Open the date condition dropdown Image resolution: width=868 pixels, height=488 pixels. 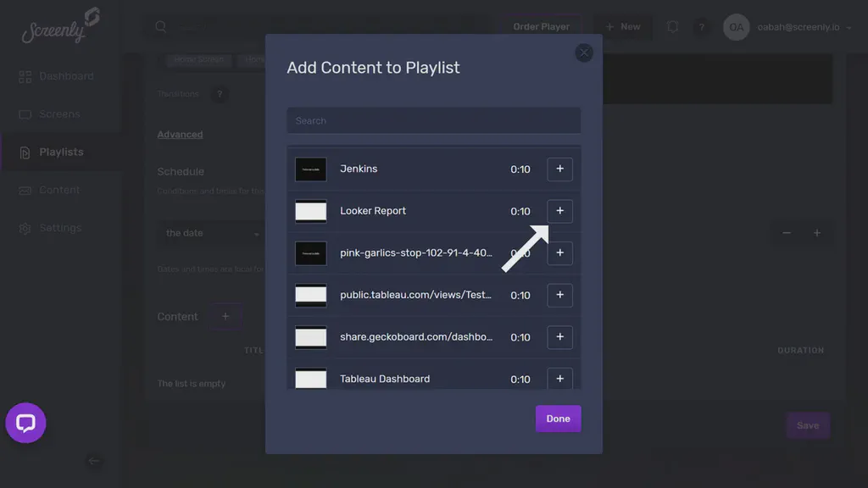tap(209, 232)
